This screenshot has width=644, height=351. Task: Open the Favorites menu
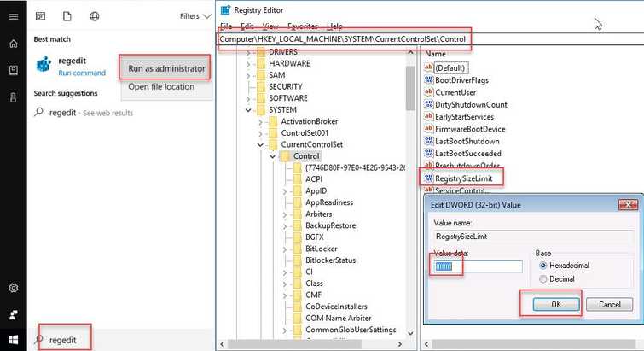point(303,26)
